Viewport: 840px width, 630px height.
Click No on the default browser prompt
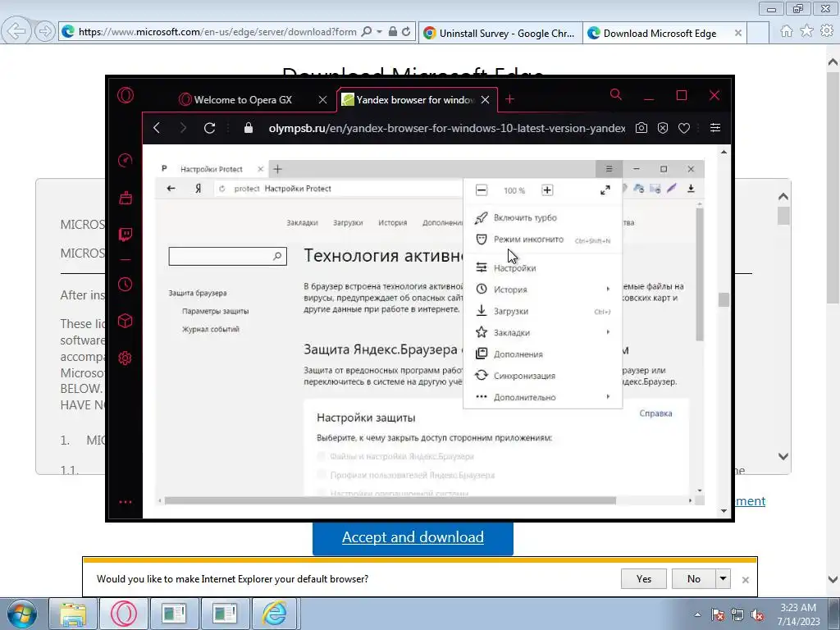[694, 579]
